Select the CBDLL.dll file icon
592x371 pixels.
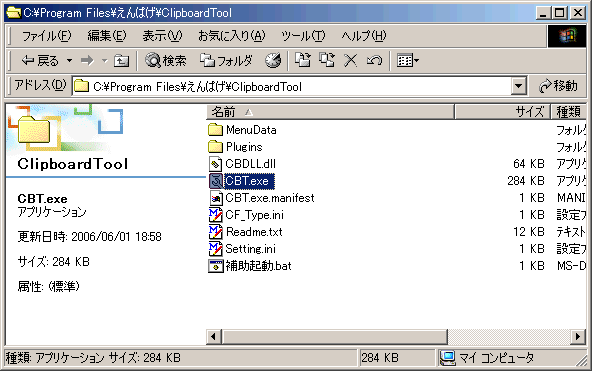pos(215,164)
